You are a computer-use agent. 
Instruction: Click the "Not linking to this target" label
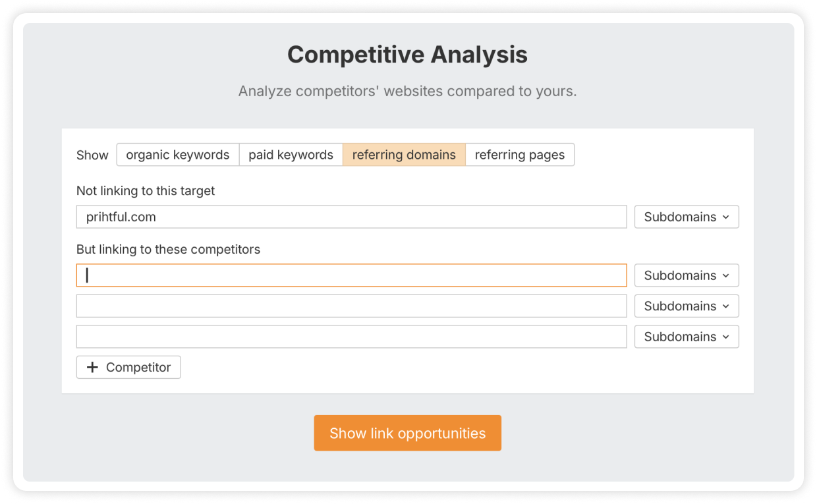[x=146, y=191]
